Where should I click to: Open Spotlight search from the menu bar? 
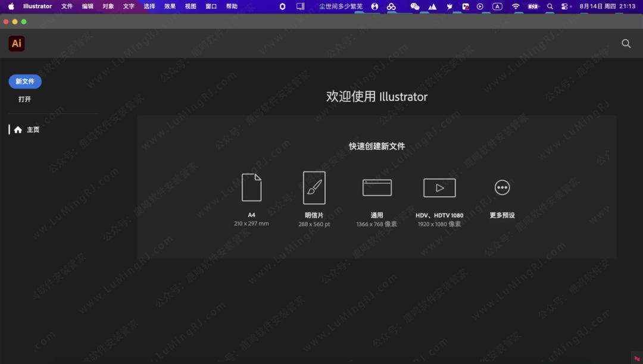[550, 6]
